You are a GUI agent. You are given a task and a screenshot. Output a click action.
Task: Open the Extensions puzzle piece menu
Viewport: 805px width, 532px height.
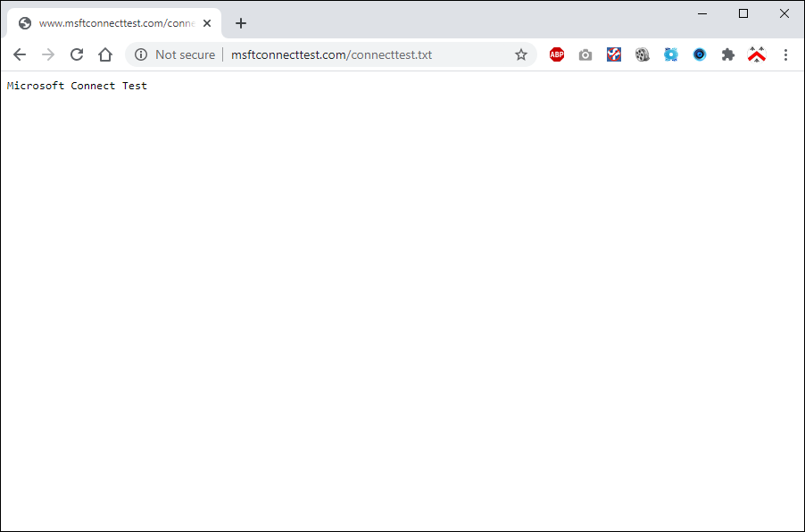pyautogui.click(x=727, y=54)
